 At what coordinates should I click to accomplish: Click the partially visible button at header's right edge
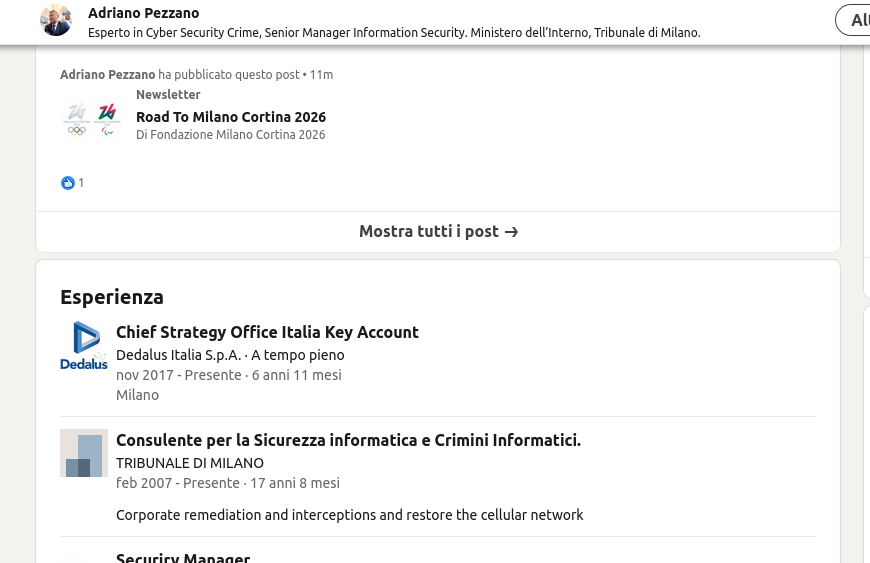click(x=855, y=20)
